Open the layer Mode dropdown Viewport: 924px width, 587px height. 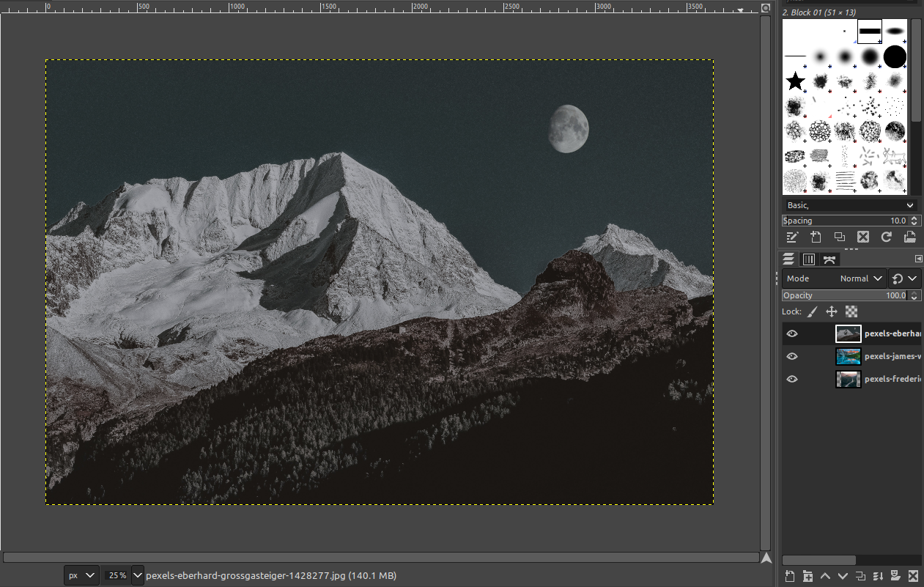coord(834,278)
